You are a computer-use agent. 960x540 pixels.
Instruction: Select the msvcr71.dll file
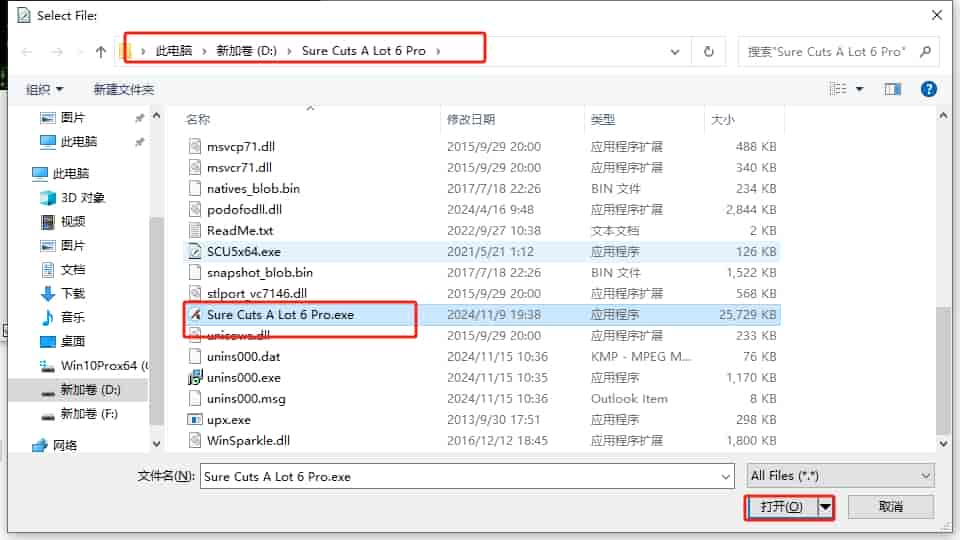pos(239,167)
